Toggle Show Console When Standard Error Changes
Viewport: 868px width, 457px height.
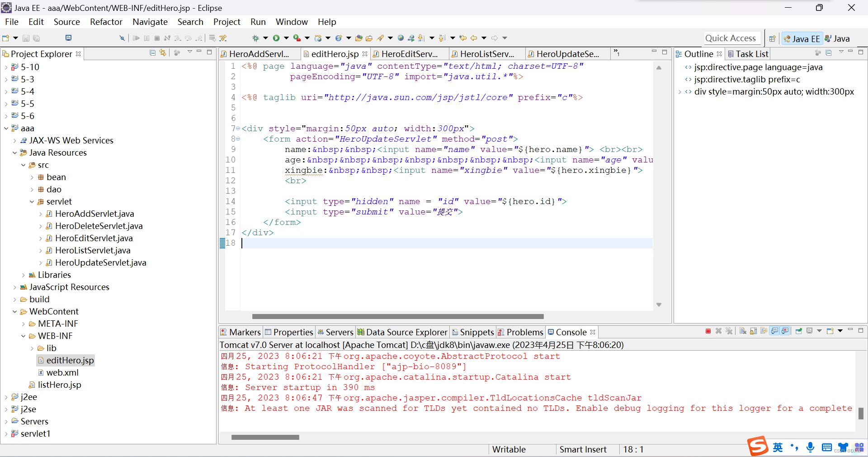pyautogui.click(x=785, y=331)
